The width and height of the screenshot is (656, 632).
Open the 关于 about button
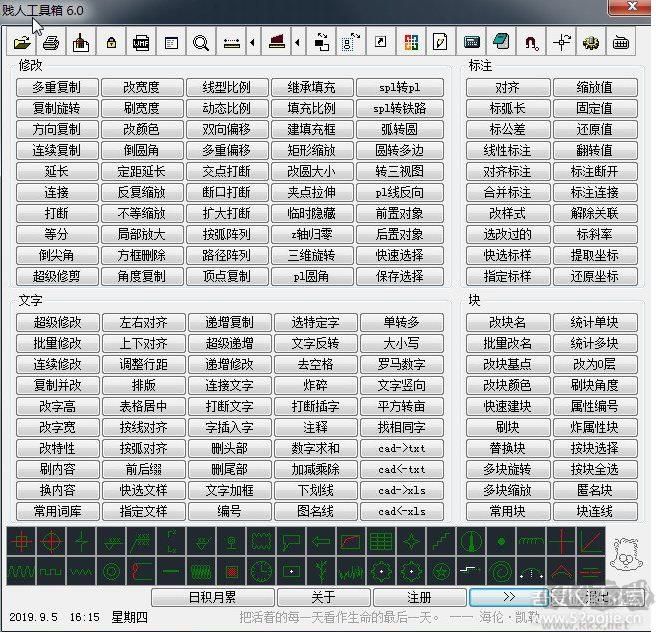[322, 597]
